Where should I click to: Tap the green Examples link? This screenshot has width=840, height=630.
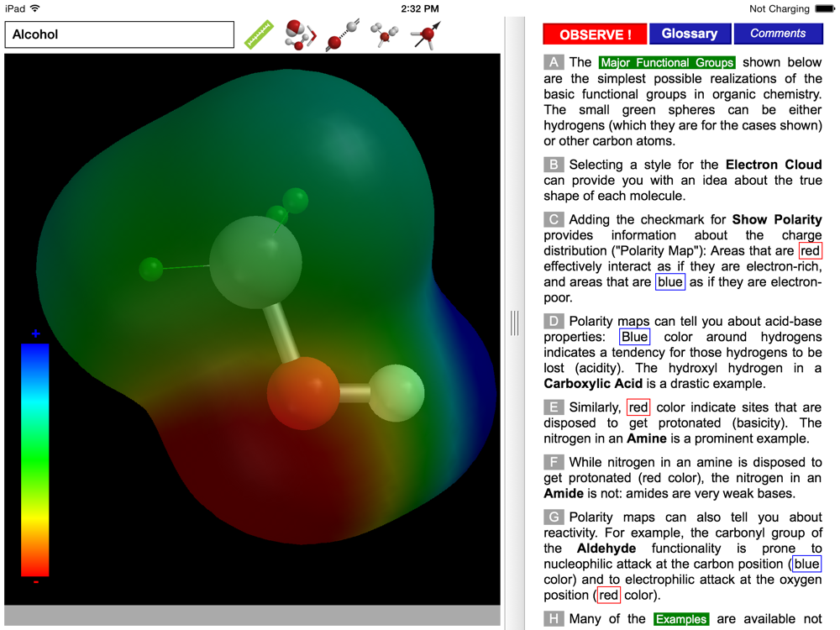(x=681, y=619)
